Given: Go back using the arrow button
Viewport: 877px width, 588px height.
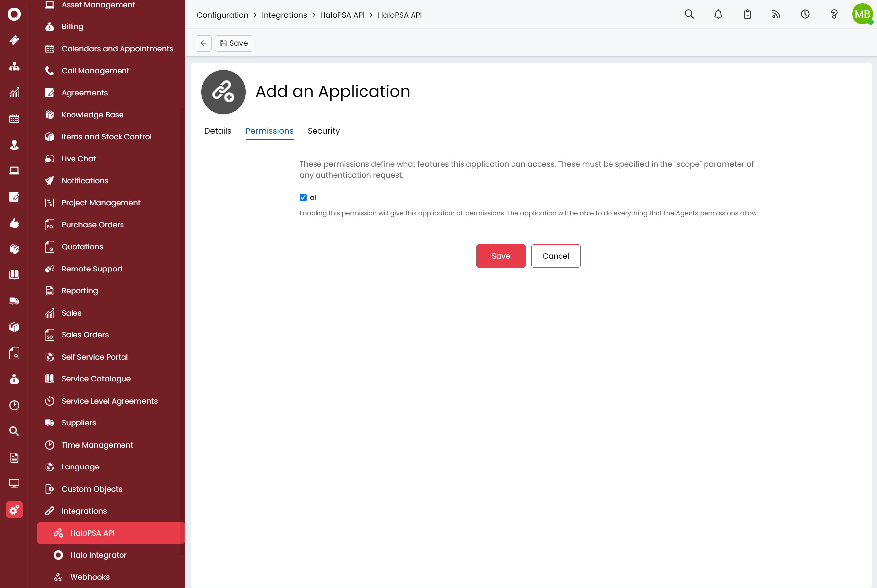Looking at the screenshot, I should click(x=203, y=43).
